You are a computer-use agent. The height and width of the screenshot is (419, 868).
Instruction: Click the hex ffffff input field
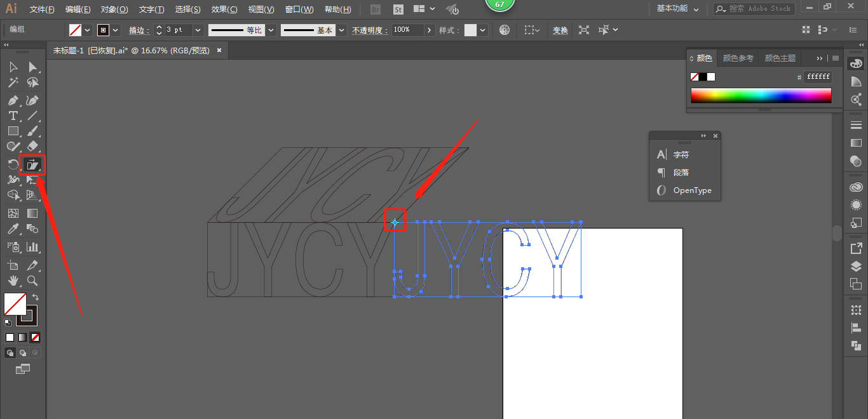[x=818, y=76]
